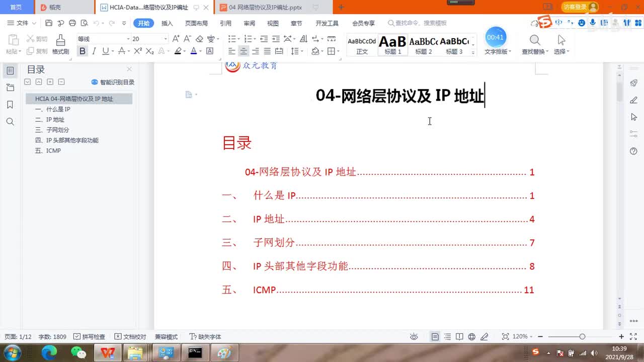Toggle Underline formatting
Screen dimensions: 644x362
pyautogui.click(x=105, y=51)
